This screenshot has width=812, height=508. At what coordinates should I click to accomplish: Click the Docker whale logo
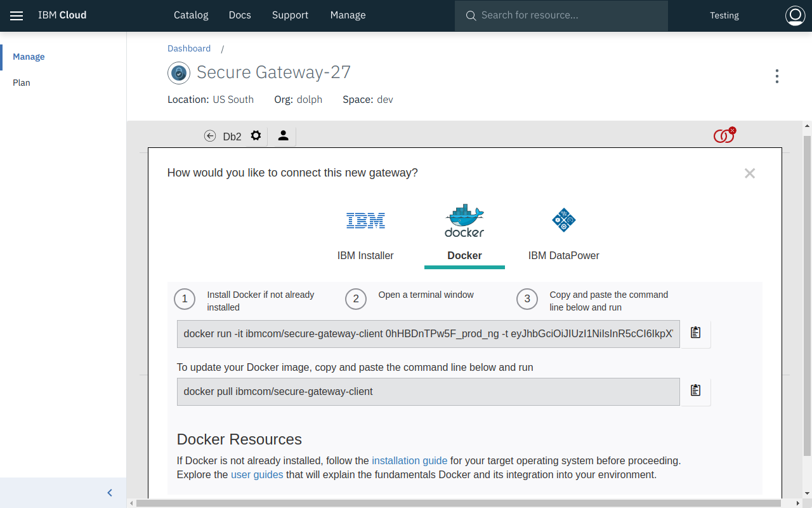464,220
